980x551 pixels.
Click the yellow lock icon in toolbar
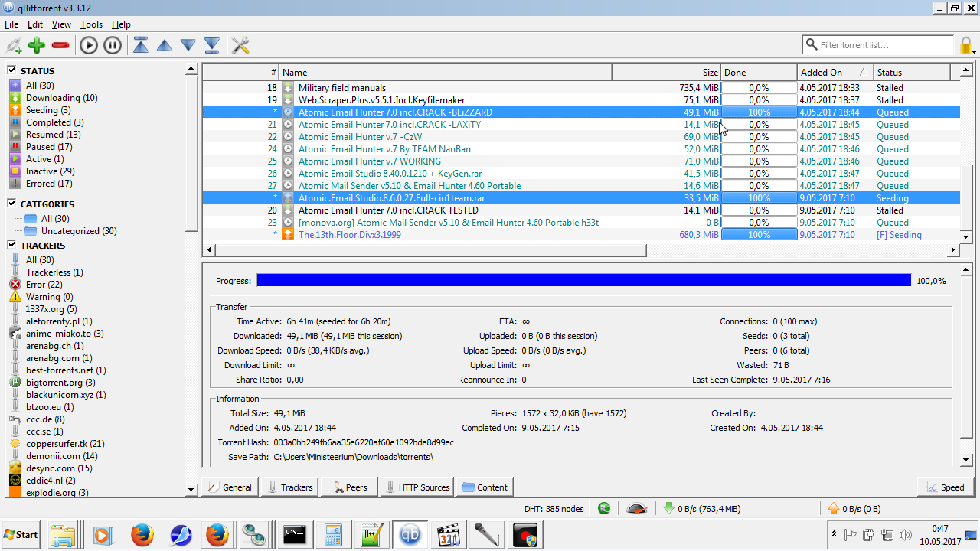pos(966,45)
